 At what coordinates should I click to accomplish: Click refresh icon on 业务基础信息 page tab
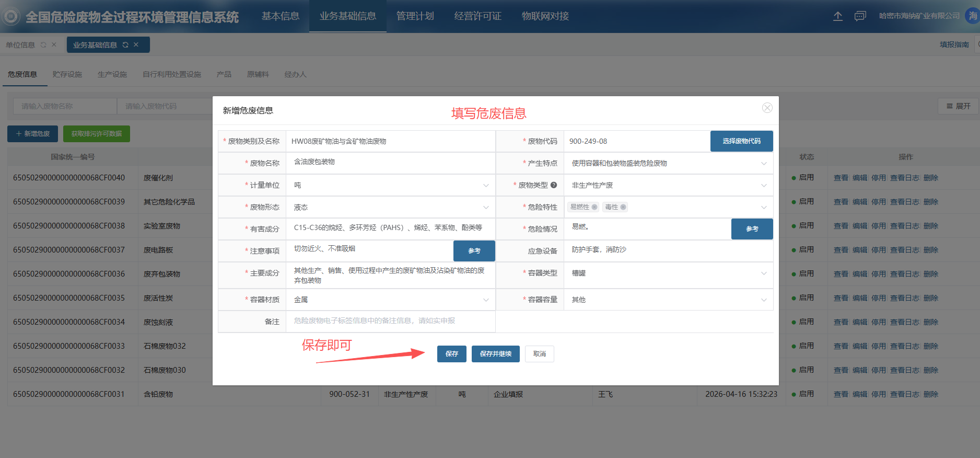[125, 45]
